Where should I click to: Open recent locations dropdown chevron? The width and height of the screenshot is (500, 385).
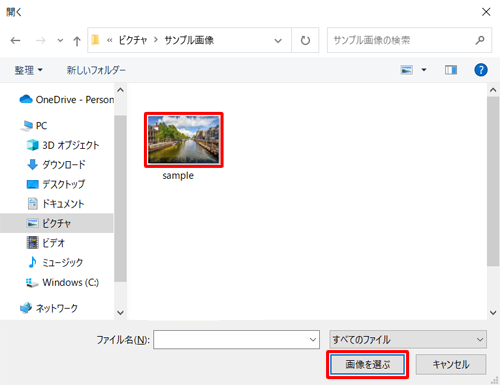(x=60, y=41)
